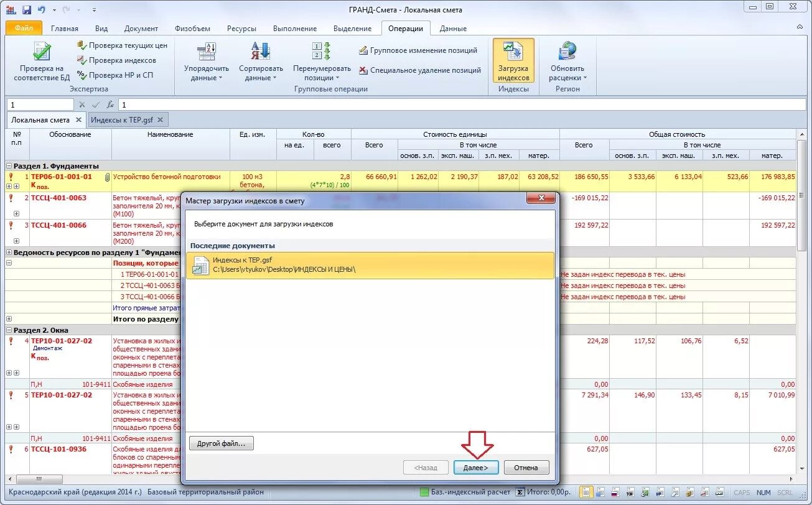
Task: Click the cell name box showing '1'
Action: (x=40, y=104)
